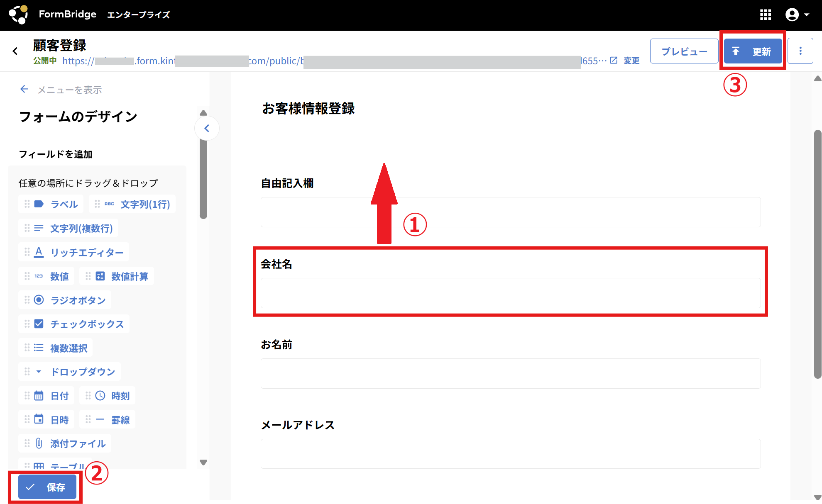Click the 自由記入欄 input field

click(x=511, y=212)
